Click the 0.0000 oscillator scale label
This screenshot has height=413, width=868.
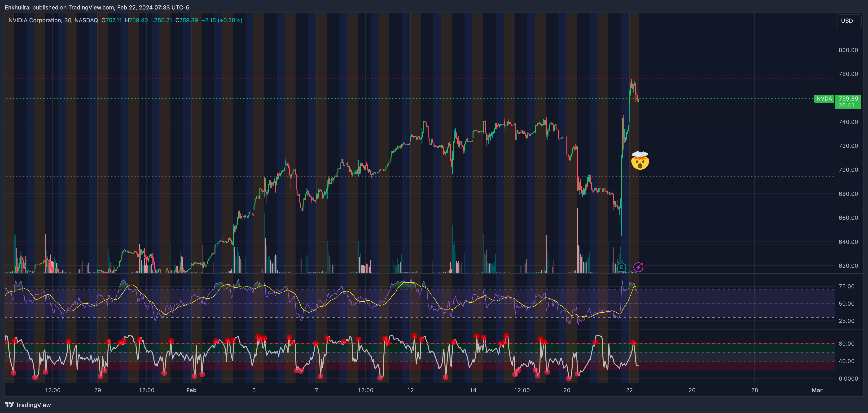pos(848,379)
